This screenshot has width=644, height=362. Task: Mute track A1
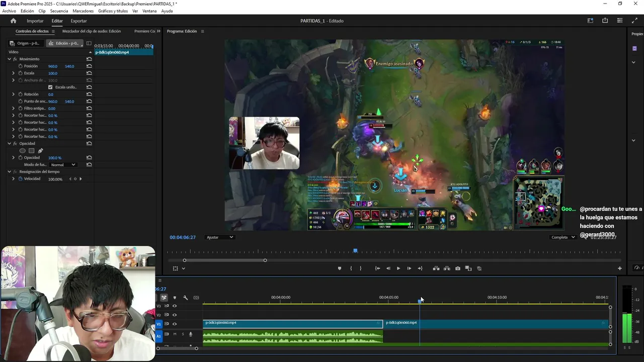175,334
